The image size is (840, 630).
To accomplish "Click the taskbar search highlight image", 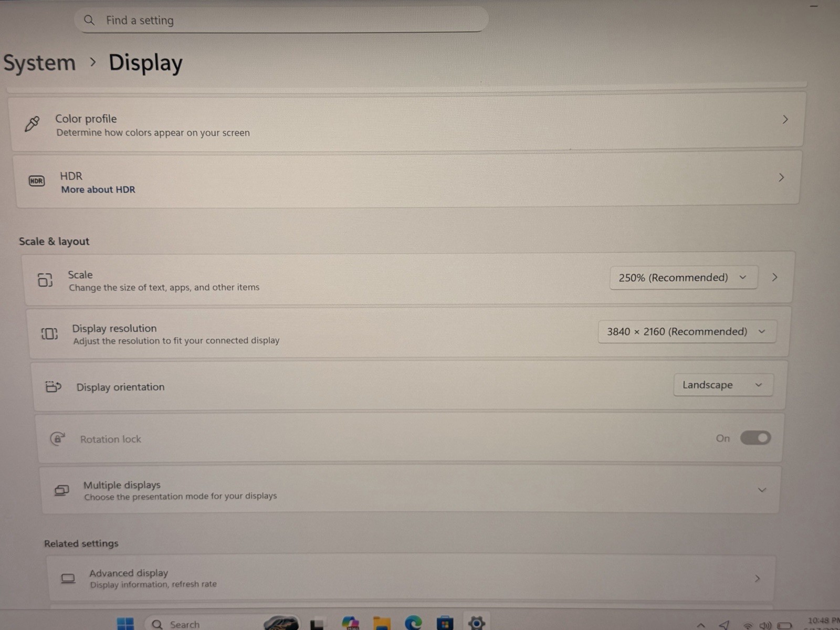I will pyautogui.click(x=281, y=623).
